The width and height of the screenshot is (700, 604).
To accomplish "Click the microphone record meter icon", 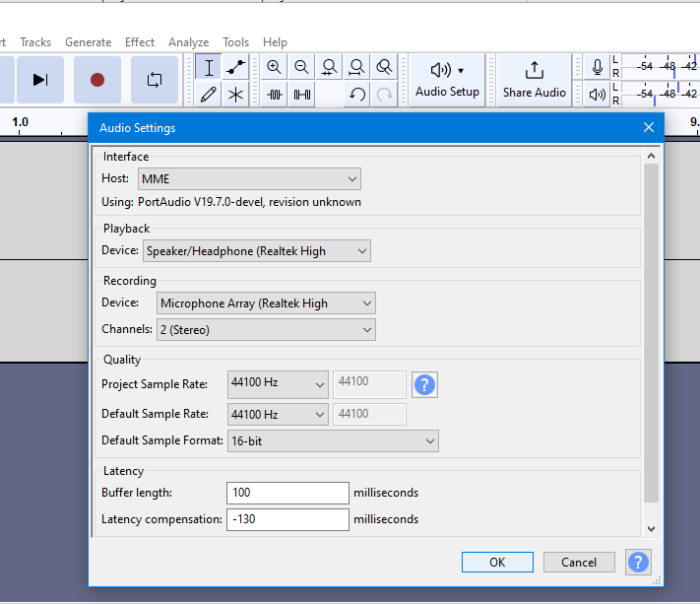I will click(x=598, y=67).
